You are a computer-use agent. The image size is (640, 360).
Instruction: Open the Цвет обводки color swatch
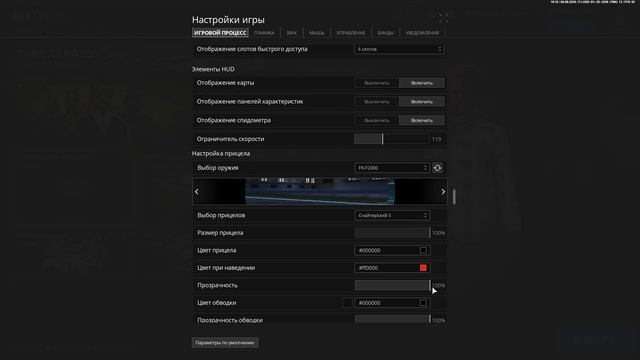pyautogui.click(x=423, y=303)
